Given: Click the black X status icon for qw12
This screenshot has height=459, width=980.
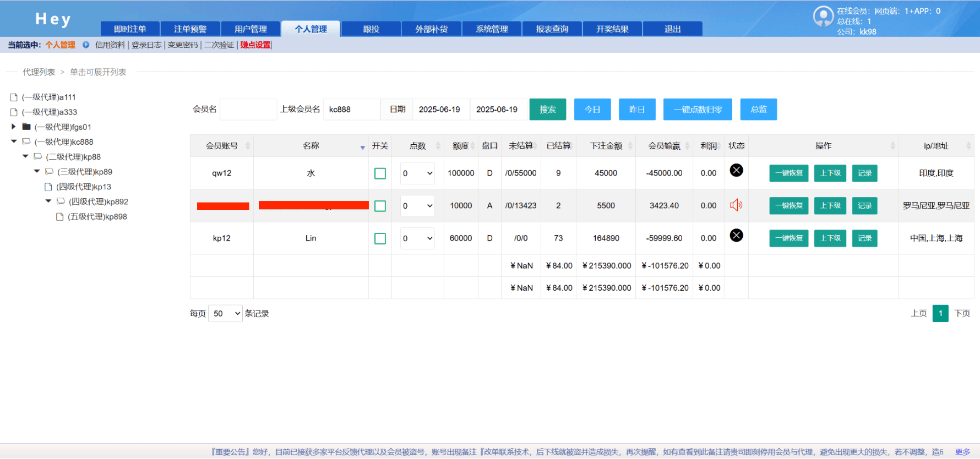Looking at the screenshot, I should coord(736,170).
